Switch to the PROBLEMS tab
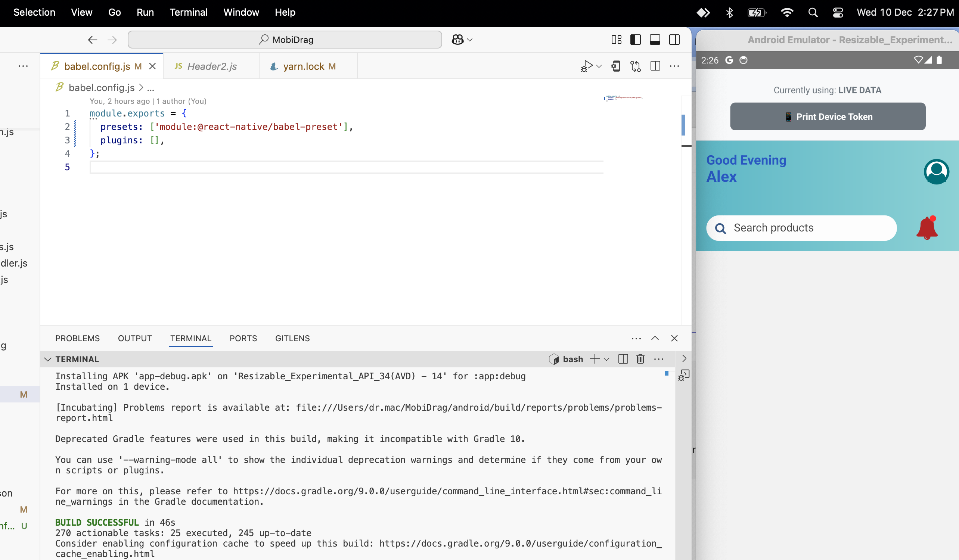 77,338
